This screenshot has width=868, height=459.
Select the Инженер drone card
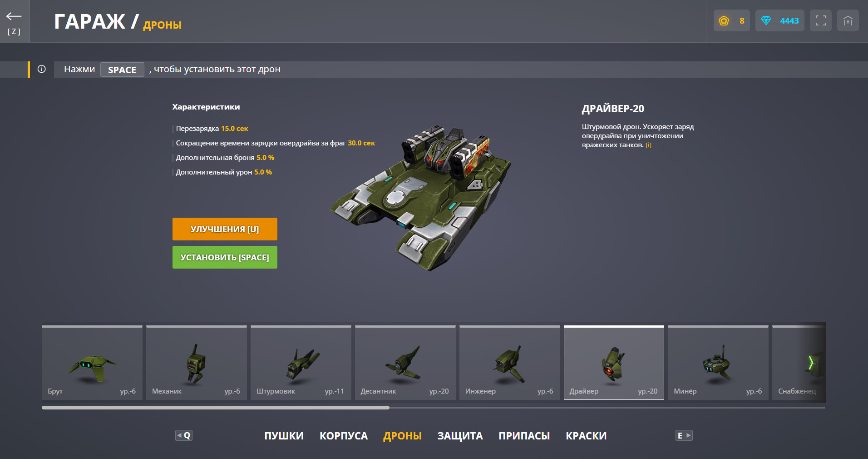click(510, 363)
